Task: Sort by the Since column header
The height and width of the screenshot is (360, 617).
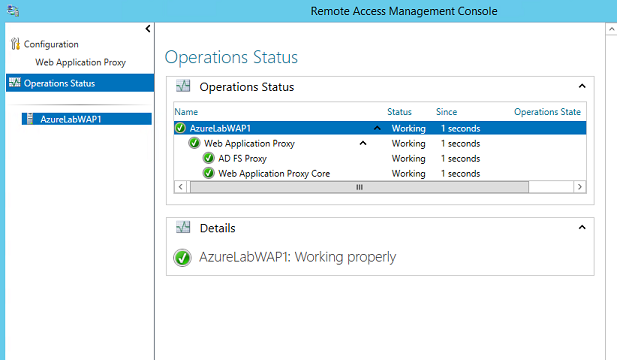Action: tap(447, 112)
